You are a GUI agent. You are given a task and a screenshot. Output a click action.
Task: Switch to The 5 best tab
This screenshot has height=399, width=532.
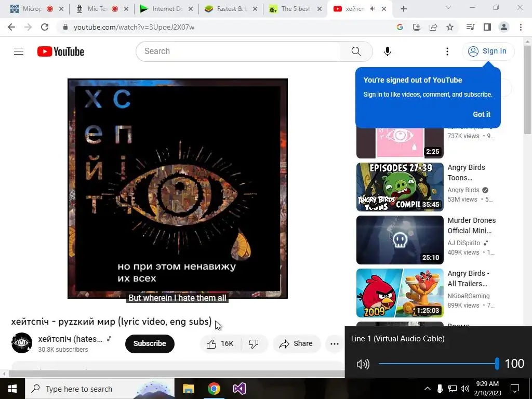[296, 9]
